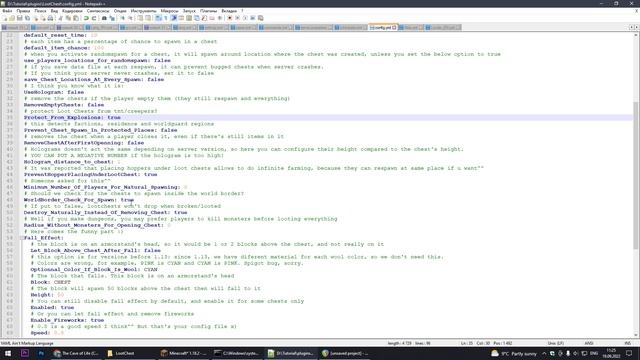Click the Run Macro Multiple Times icon
The height and width of the screenshot is (360, 640).
pyautogui.click(x=253, y=18)
